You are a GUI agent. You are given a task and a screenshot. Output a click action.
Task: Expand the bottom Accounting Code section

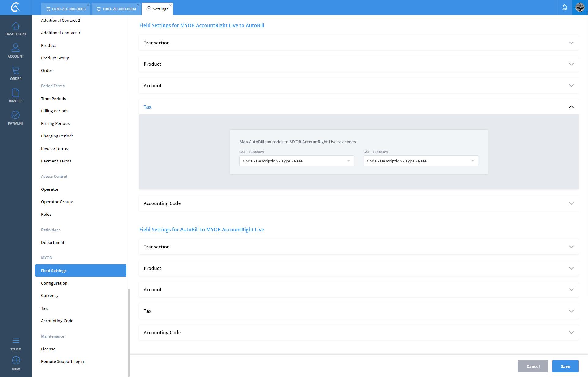tap(571, 333)
